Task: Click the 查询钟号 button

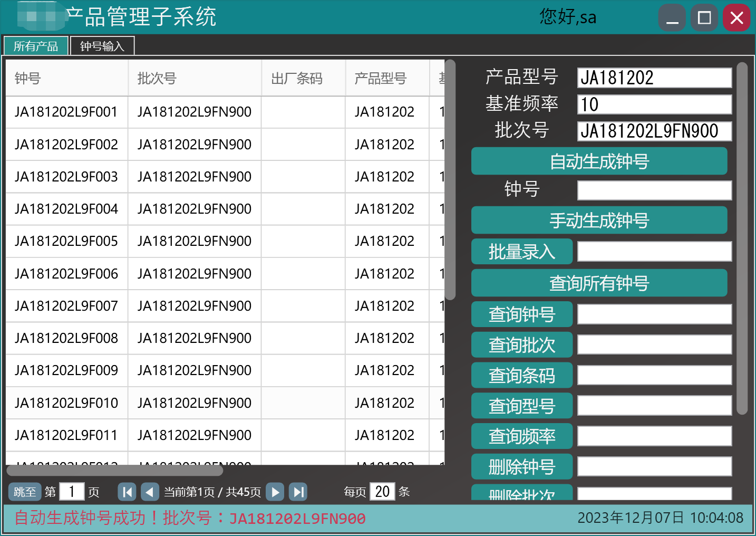Action: coord(522,314)
